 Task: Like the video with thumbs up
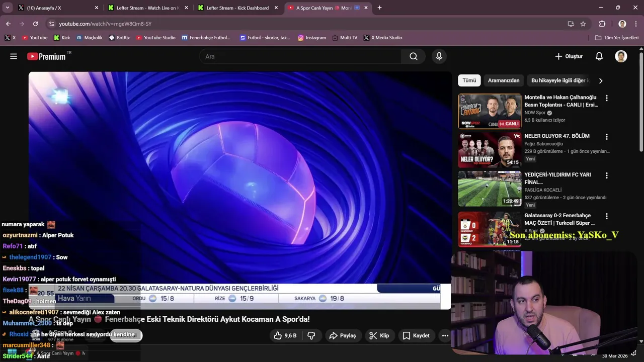pyautogui.click(x=285, y=335)
